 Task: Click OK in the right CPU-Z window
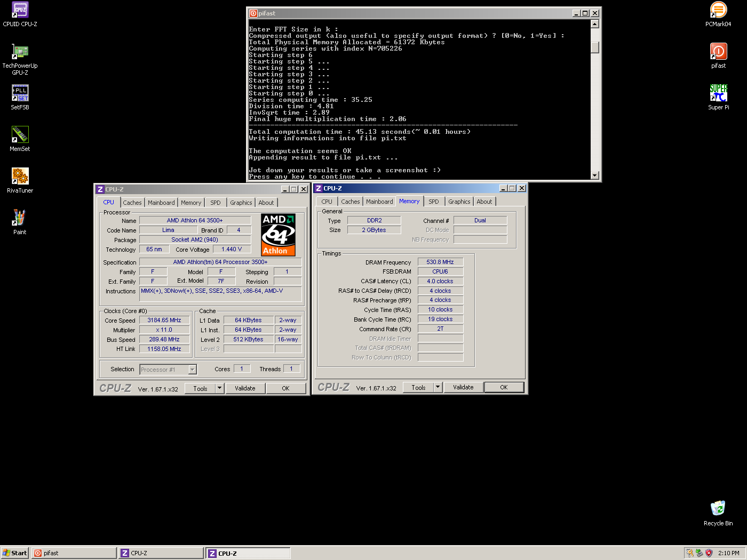click(504, 387)
